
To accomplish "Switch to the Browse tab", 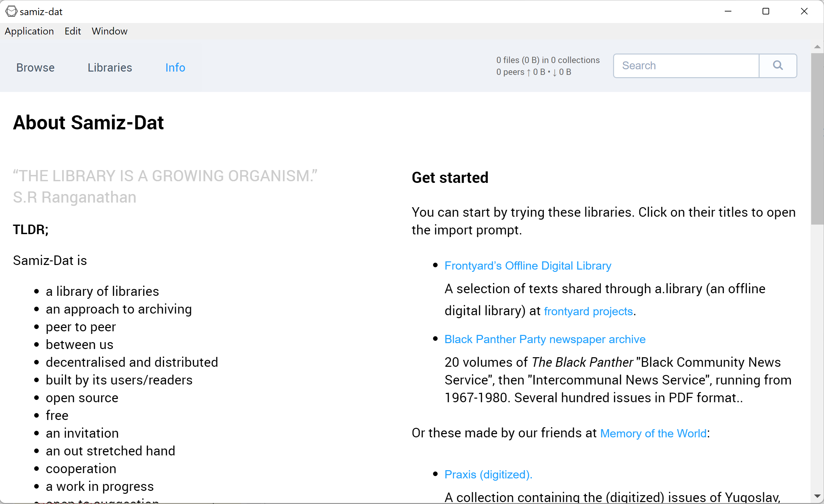I will 35,68.
